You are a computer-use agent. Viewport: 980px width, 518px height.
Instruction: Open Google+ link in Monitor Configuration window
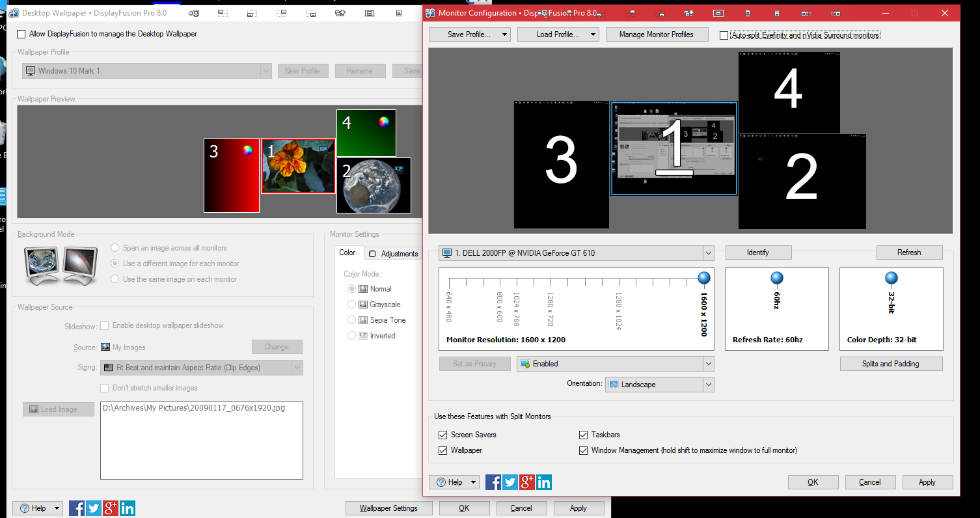(527, 482)
